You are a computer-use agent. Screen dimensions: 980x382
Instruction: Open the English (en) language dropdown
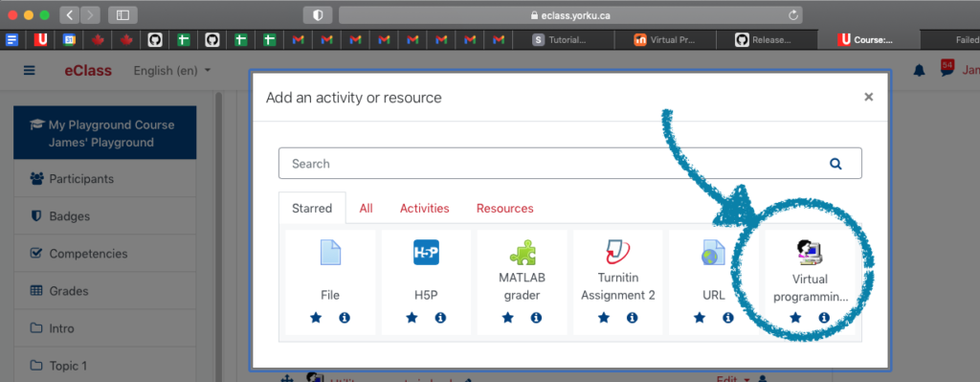coord(172,71)
